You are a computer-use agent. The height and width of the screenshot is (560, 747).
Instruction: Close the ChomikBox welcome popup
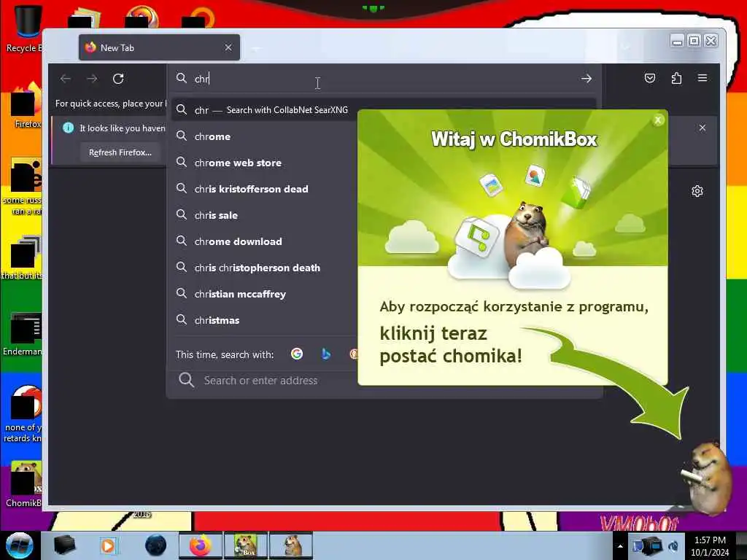(658, 120)
